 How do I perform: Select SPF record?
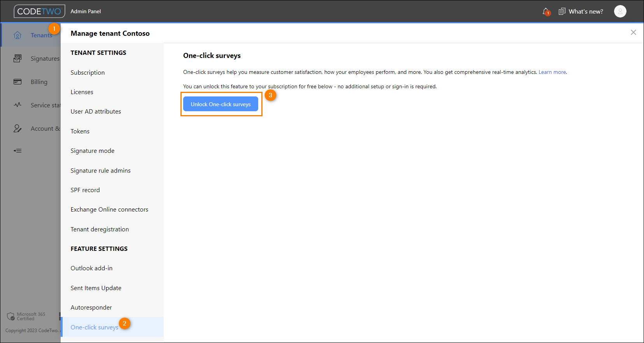point(85,190)
